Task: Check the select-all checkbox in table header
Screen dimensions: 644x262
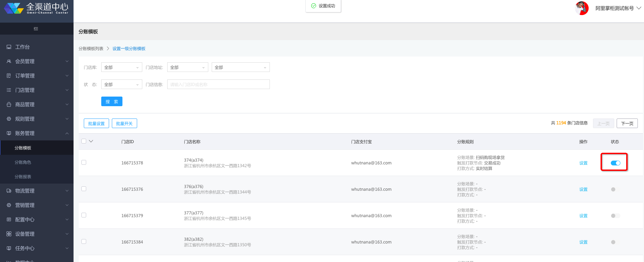Action: [x=84, y=141]
